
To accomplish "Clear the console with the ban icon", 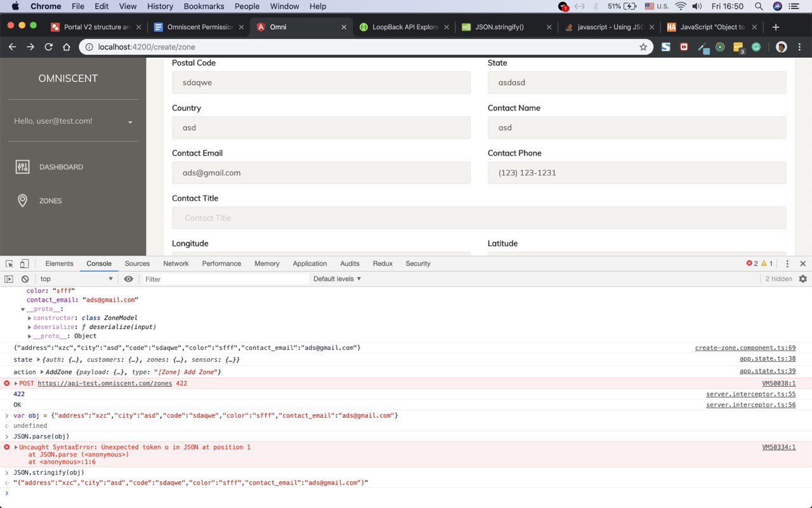I will click(x=25, y=279).
